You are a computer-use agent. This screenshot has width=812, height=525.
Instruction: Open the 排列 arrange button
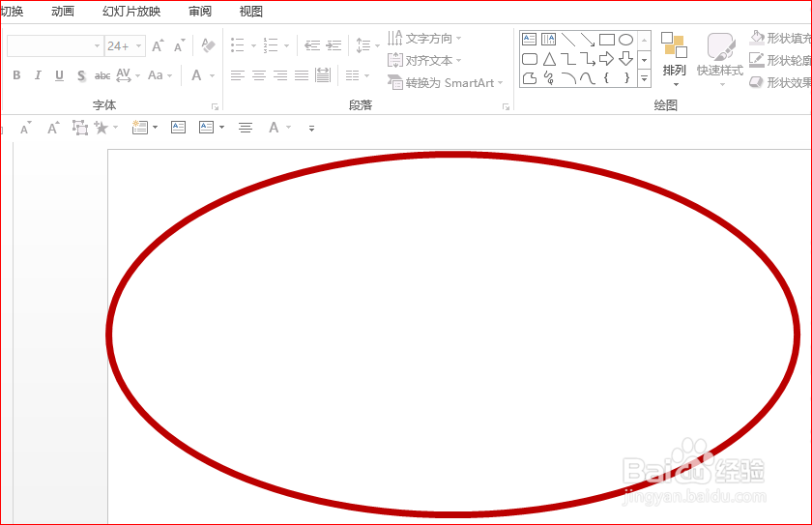click(674, 59)
